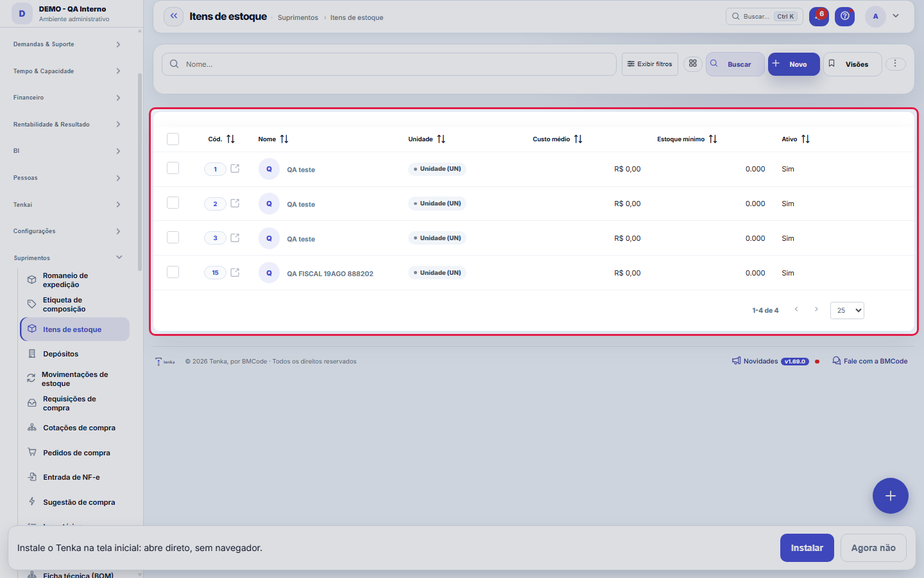The image size is (924, 578).
Task: Open external link icon for item 2
Action: [x=235, y=204]
